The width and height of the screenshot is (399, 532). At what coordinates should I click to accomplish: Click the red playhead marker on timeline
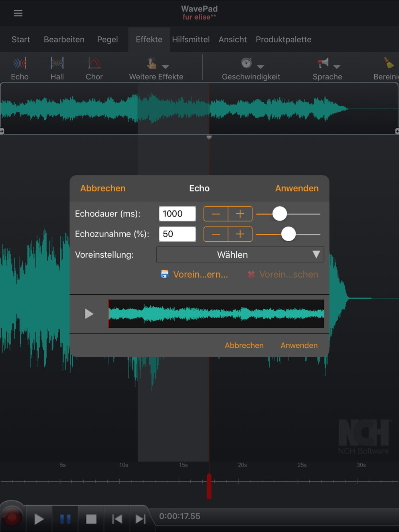[x=209, y=486]
